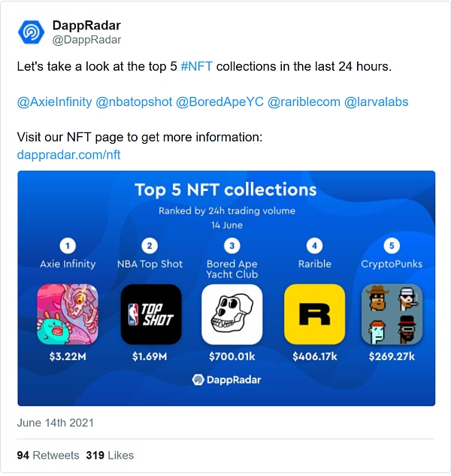
Task: Click the NBA Top Shot logo icon
Action: point(151,314)
